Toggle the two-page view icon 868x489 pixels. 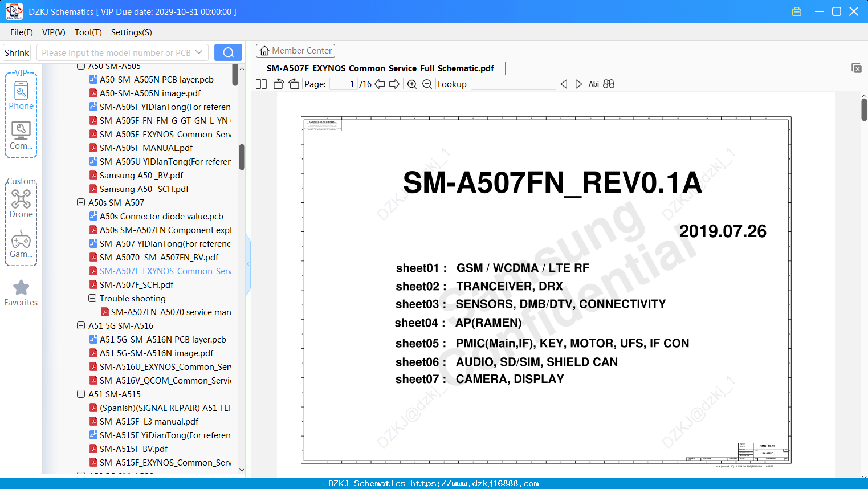pos(261,84)
